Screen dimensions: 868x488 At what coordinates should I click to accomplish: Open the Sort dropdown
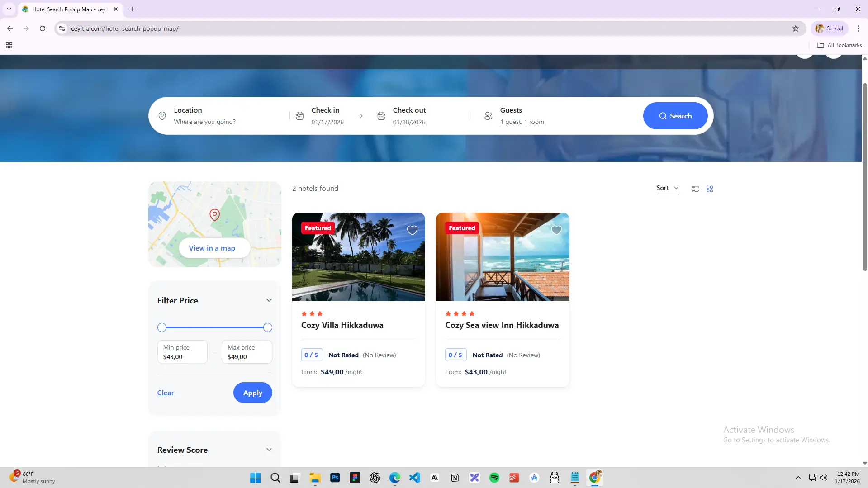[x=667, y=188]
